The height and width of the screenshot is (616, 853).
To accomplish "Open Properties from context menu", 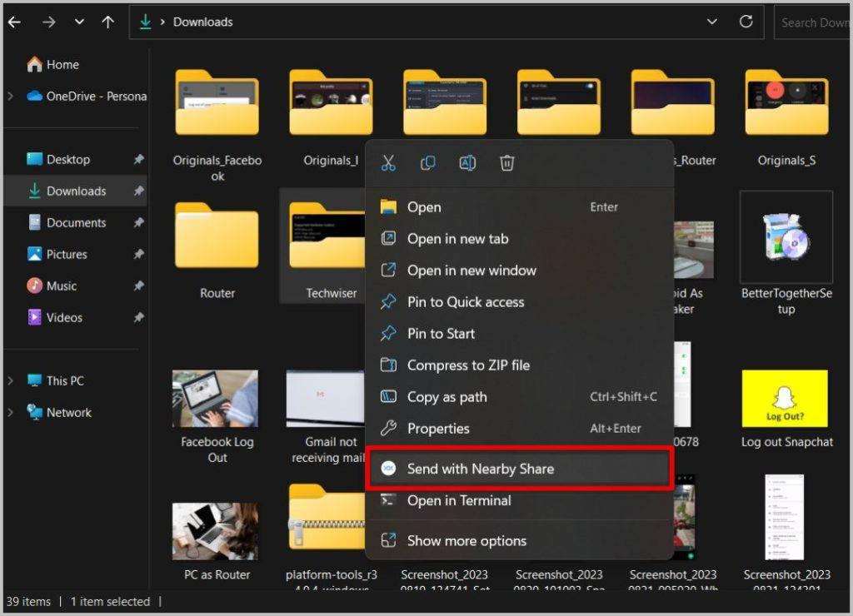I will 520,429.
